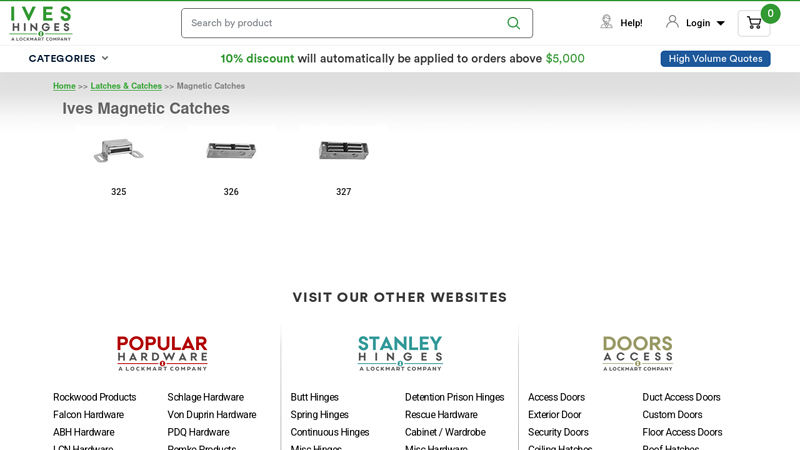Open the Doors Access logo
Image resolution: width=800 pixels, height=450 pixels.
(x=637, y=353)
